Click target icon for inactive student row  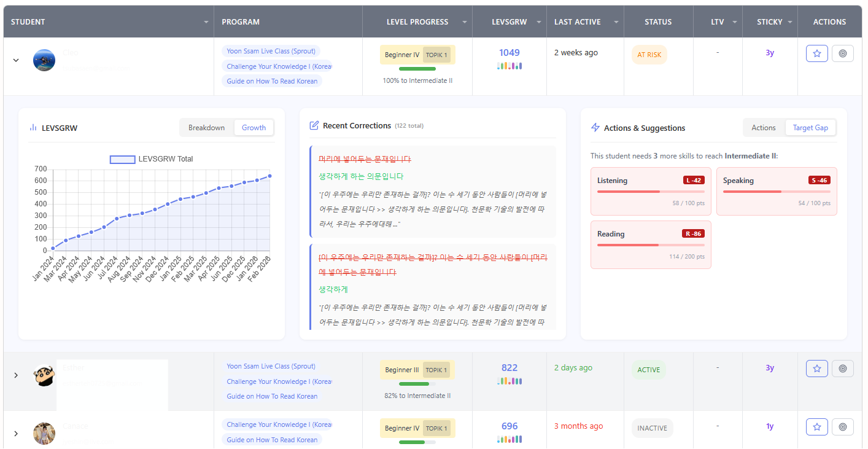coord(842,427)
